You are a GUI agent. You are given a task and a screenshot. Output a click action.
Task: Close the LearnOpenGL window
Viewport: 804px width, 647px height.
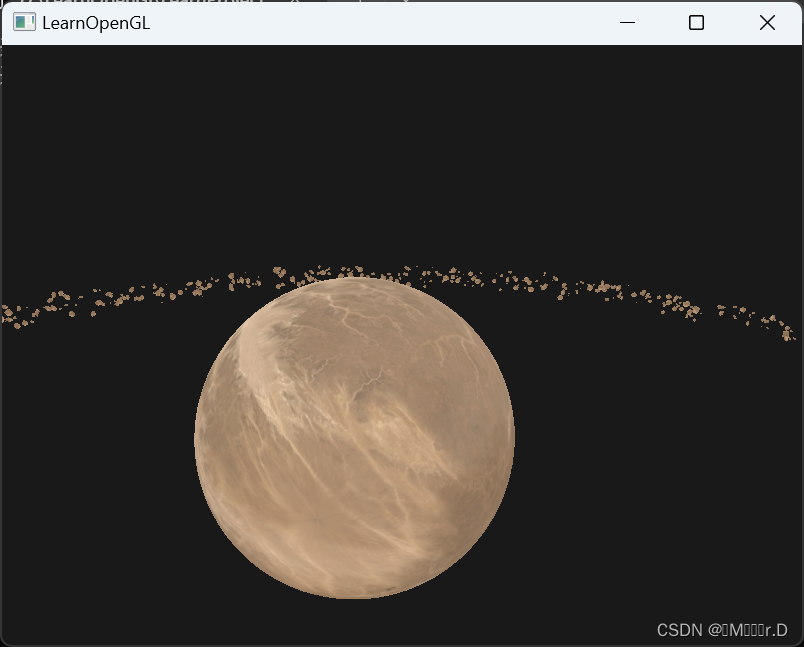[x=767, y=22]
